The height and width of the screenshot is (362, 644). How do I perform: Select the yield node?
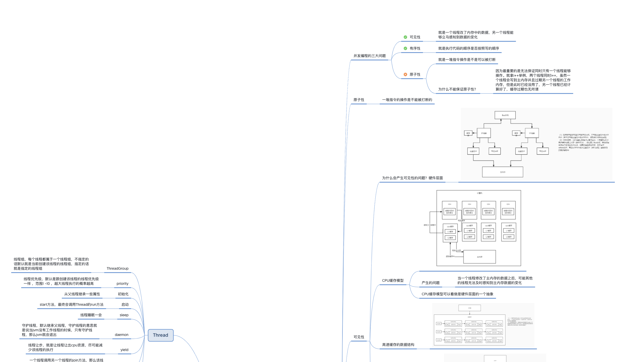tap(124, 350)
